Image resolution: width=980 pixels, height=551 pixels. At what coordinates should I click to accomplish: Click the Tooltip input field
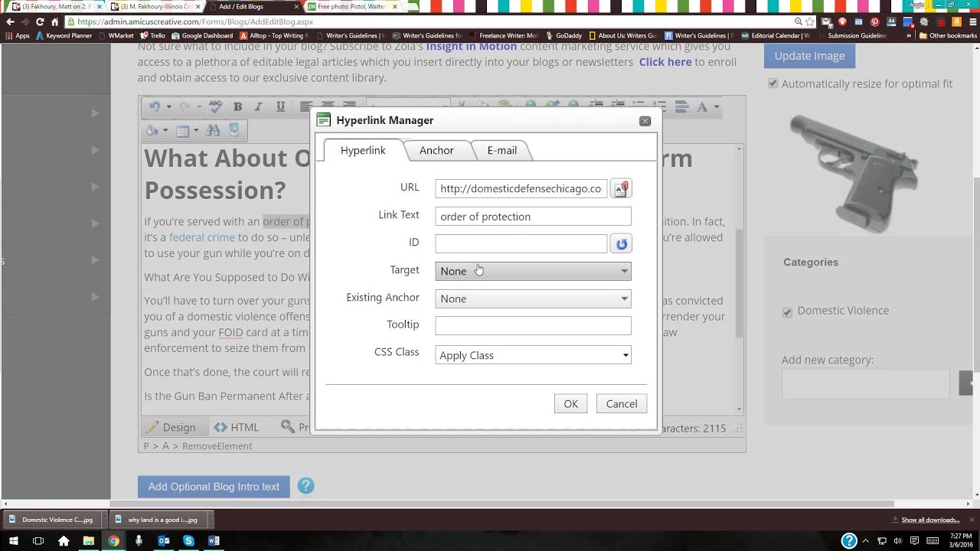tap(533, 325)
